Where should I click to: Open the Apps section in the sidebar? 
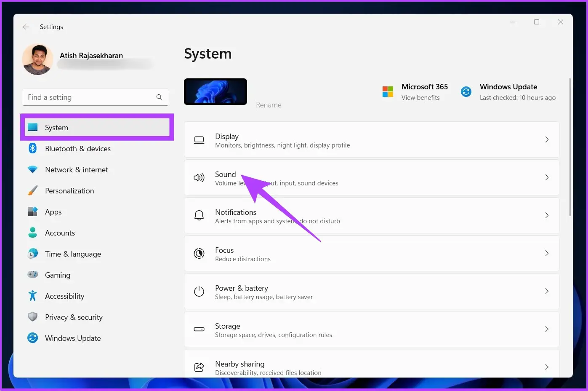(x=53, y=212)
